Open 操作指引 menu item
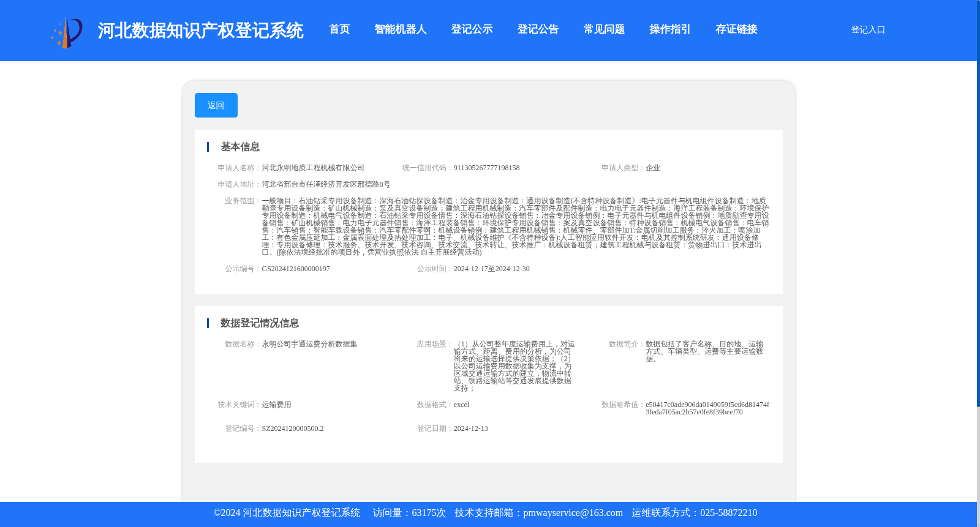This screenshot has width=980, height=527. (x=670, y=29)
